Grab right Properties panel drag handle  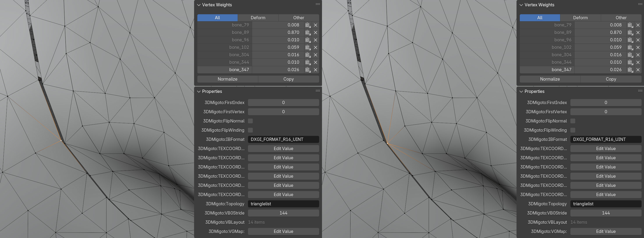[x=640, y=91]
